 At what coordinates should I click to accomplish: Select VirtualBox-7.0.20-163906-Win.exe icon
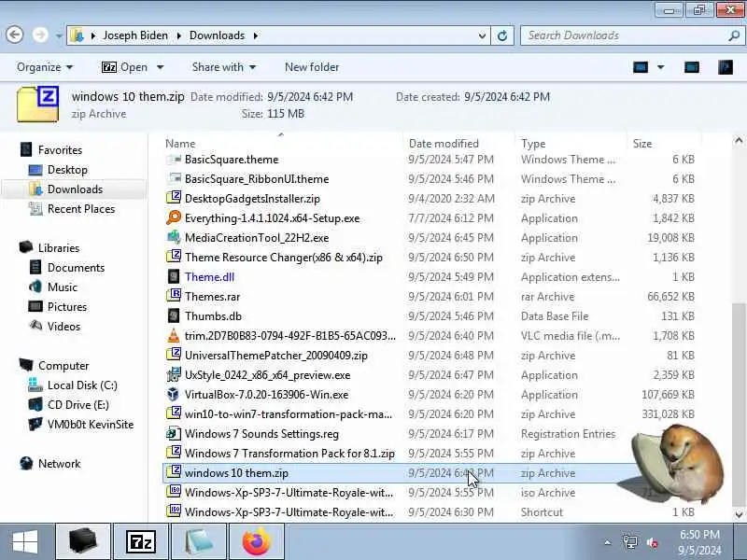[x=174, y=394]
